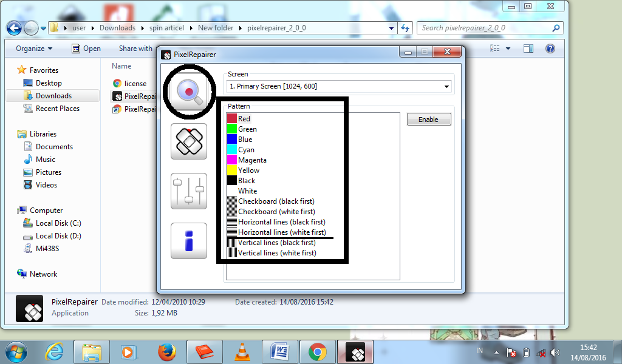Change the view layout icon
Image resolution: width=622 pixels, height=364 pixels.
coord(495,49)
